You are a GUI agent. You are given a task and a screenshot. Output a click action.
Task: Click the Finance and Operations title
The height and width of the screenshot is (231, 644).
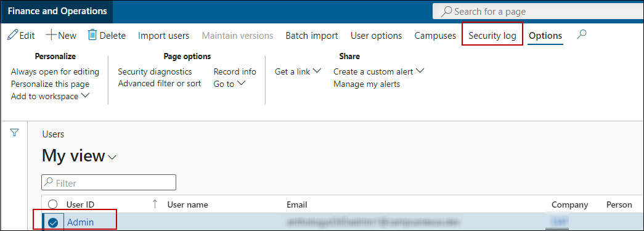click(x=57, y=11)
